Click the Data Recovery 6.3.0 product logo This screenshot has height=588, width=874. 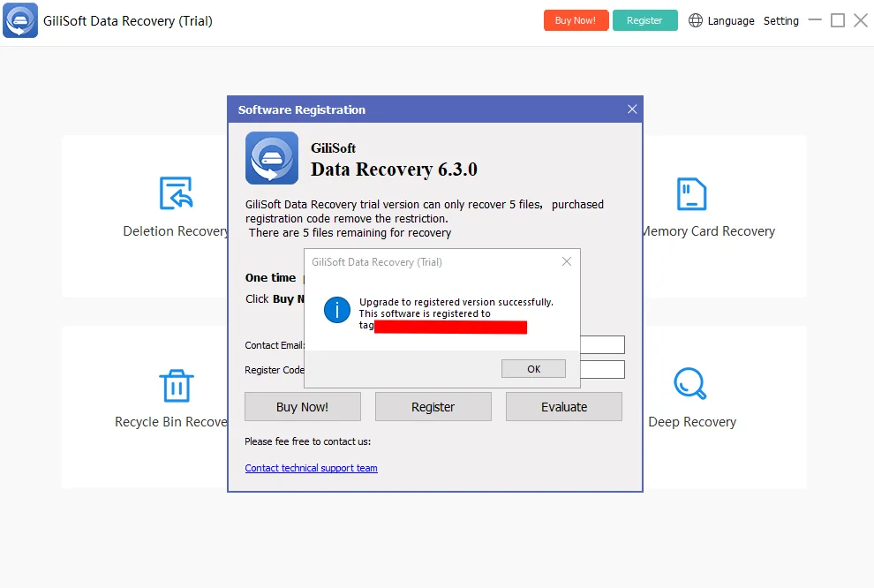point(272,158)
